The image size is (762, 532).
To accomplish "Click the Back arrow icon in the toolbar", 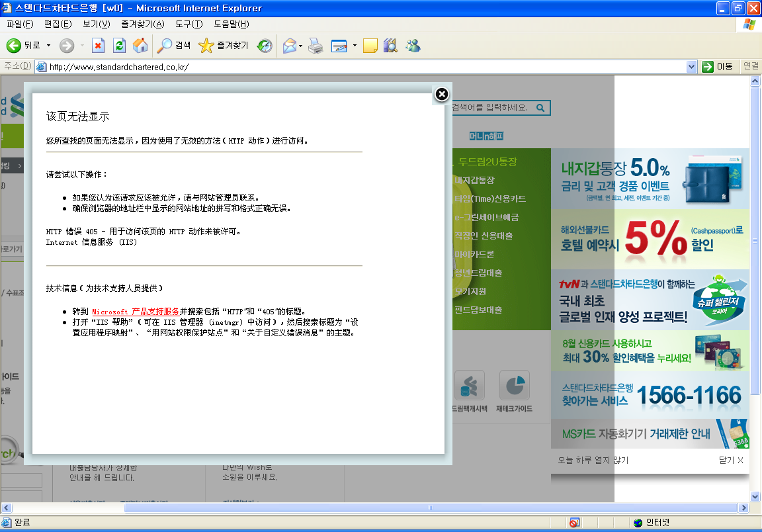I will (x=14, y=46).
